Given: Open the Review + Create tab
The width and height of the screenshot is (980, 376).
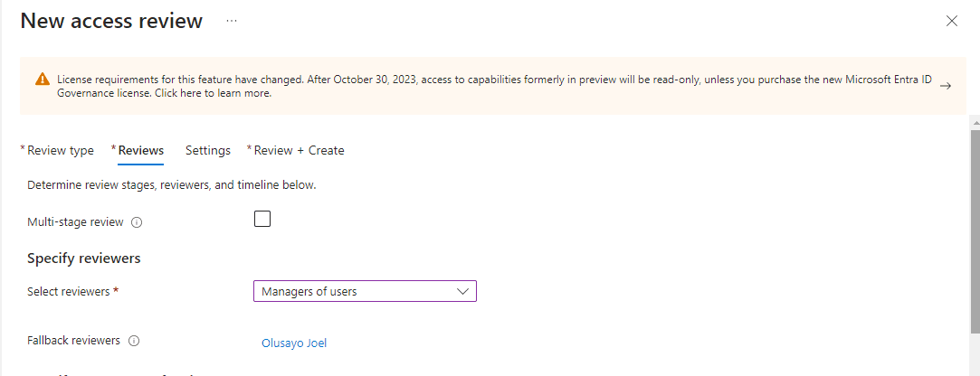Looking at the screenshot, I should coord(299,150).
